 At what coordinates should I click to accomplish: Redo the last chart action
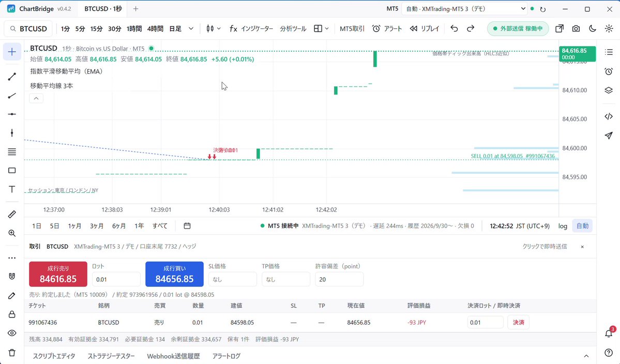(x=471, y=28)
